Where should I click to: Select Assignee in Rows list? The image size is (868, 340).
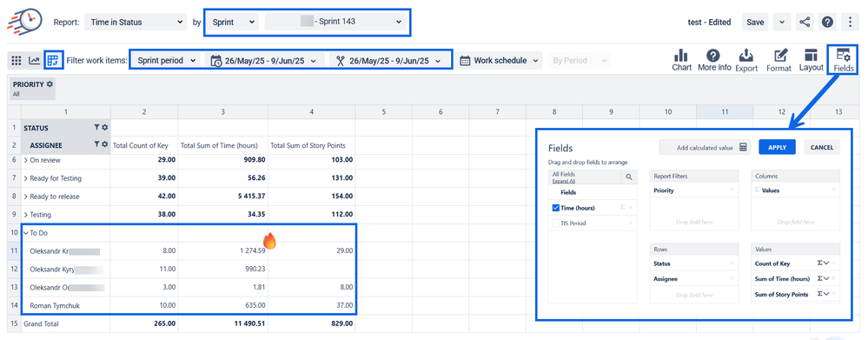pos(694,278)
